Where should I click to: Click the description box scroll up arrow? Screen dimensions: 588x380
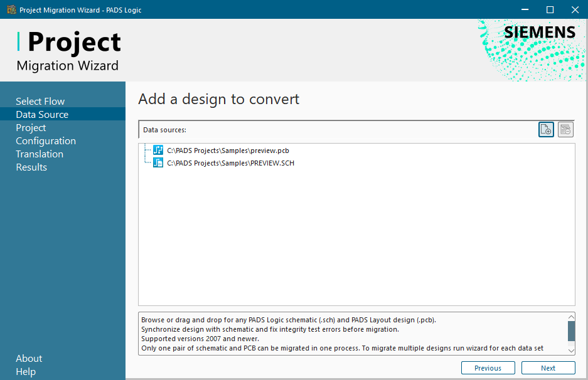point(571,317)
